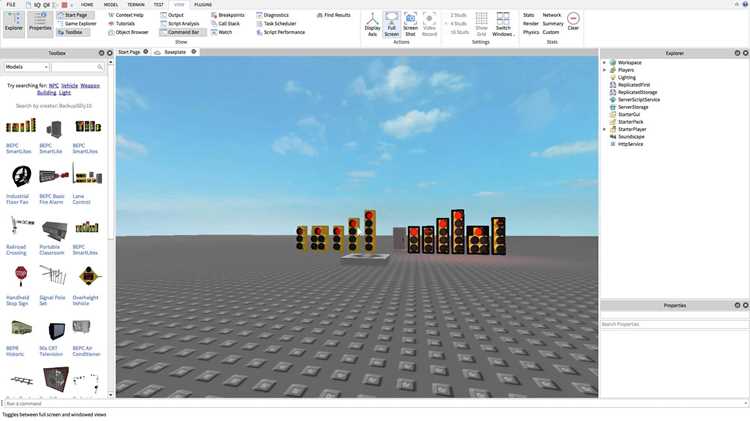This screenshot has height=421, width=750.
Task: Click the Run a command bar field
Action: pyautogui.click(x=375, y=404)
